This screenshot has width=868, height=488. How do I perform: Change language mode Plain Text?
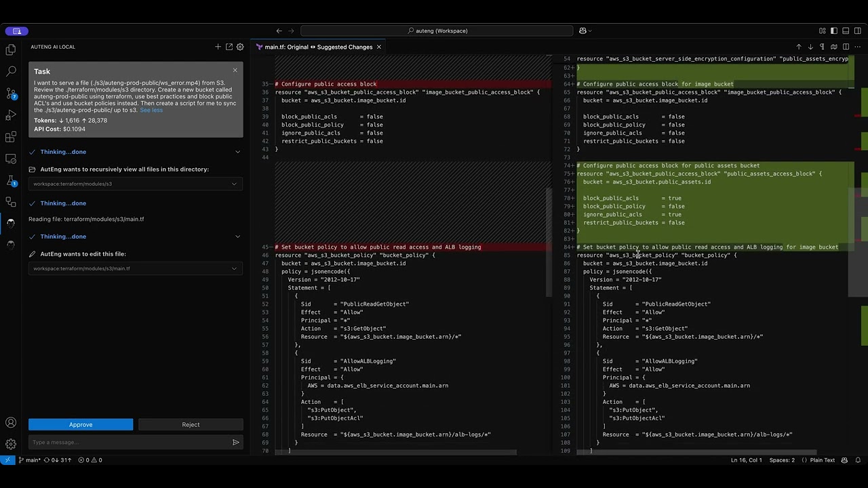tap(822, 460)
